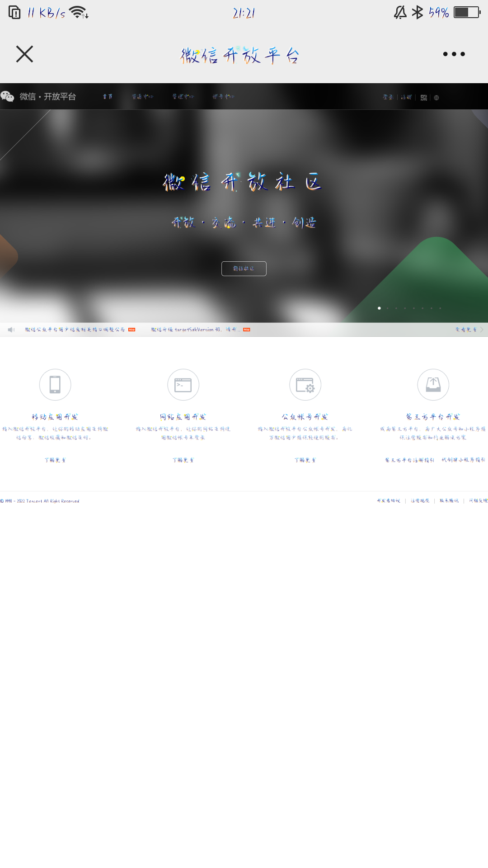Tap the 59% battery percentage text
The width and height of the screenshot is (488, 868).
[439, 12]
